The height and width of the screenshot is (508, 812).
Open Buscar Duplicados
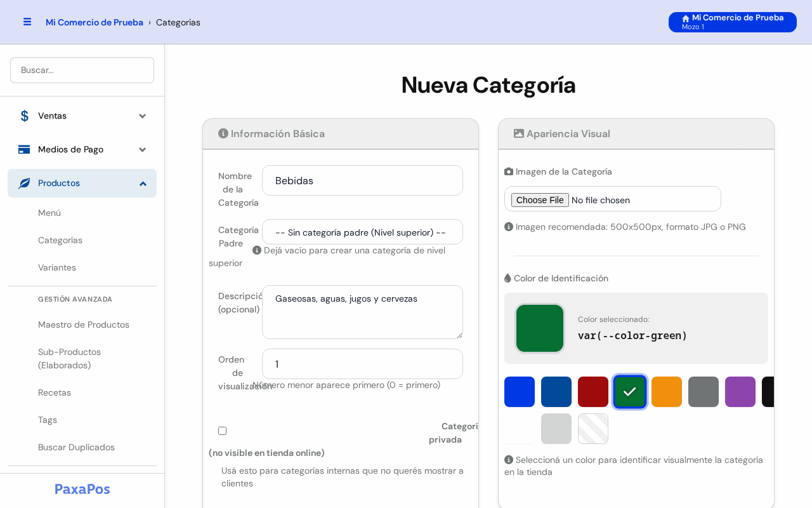coord(76,447)
